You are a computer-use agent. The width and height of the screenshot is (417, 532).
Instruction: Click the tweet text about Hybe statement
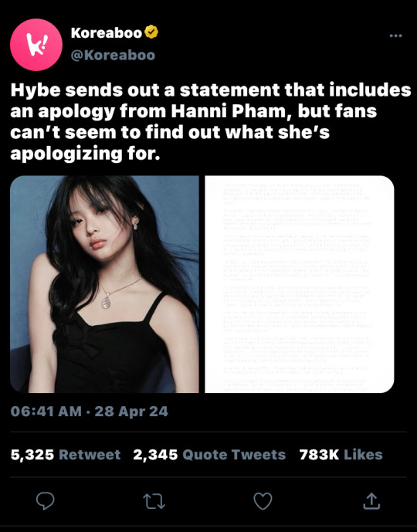(x=210, y=121)
